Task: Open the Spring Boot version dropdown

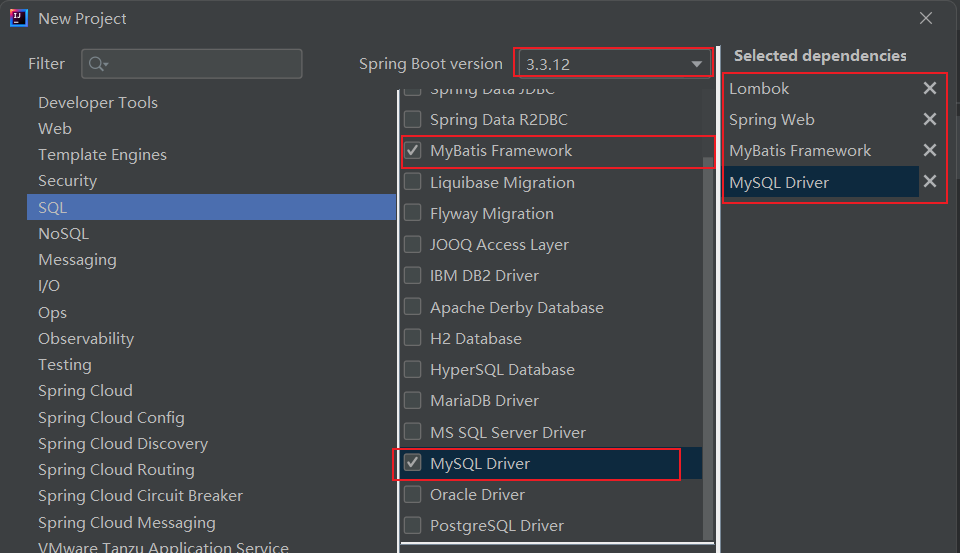Action: [615, 64]
